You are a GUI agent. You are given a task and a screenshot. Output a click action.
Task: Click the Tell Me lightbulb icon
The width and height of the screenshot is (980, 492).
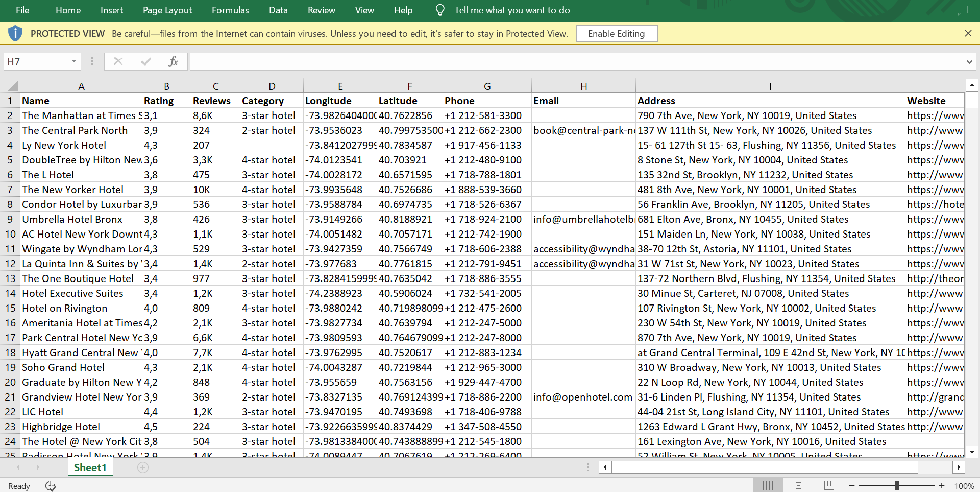[440, 10]
